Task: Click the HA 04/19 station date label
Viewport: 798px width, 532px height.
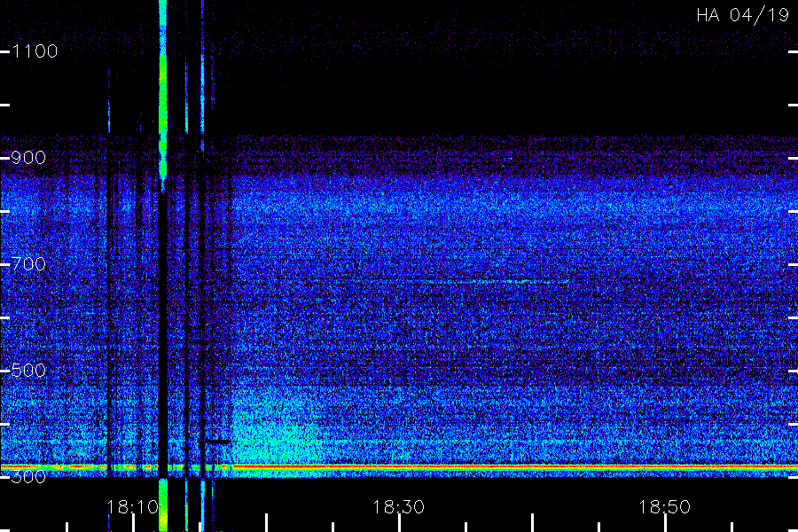Action: point(742,15)
